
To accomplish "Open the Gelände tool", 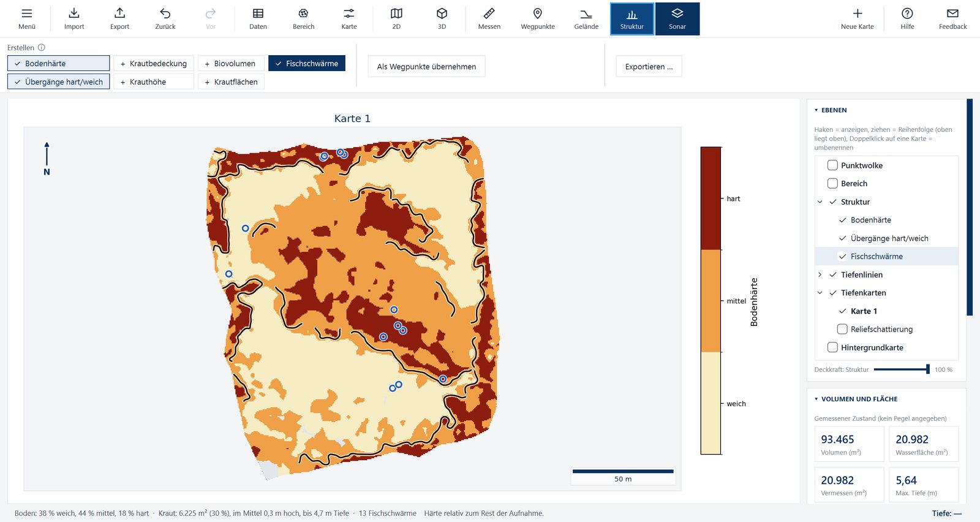I will tap(586, 13).
